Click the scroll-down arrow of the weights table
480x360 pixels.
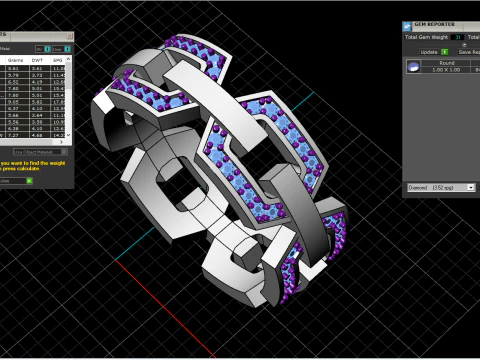tap(69, 135)
